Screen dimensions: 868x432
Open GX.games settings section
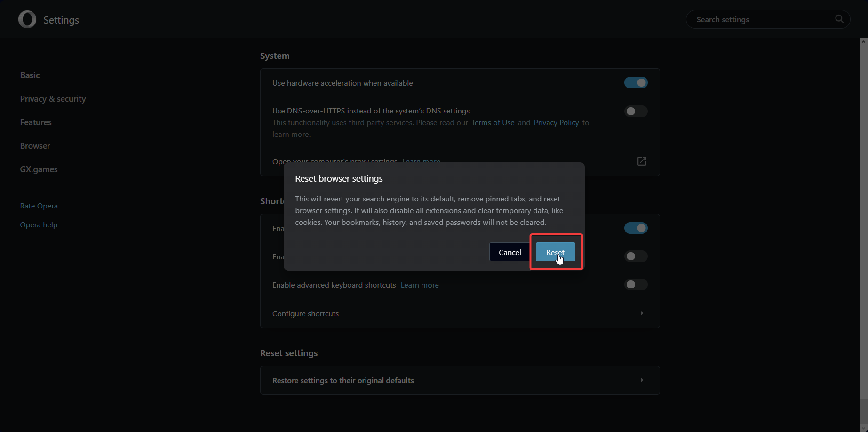(39, 169)
